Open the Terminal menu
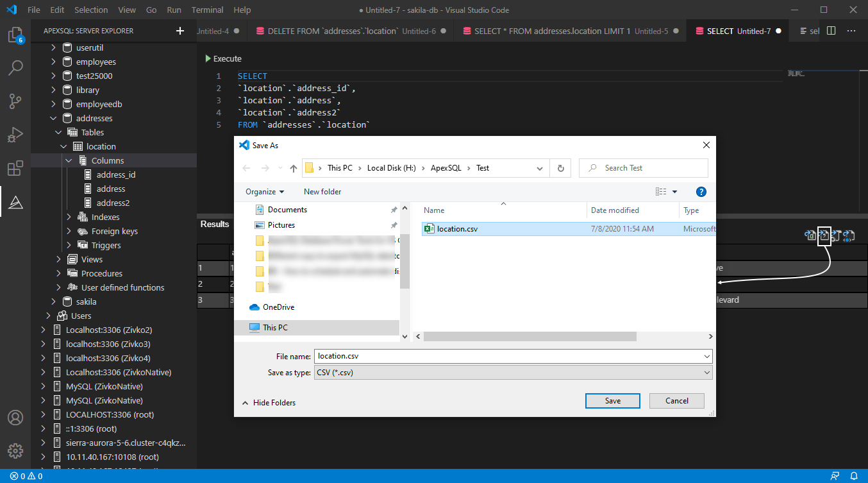Viewport: 868px width, 483px height. pos(206,10)
